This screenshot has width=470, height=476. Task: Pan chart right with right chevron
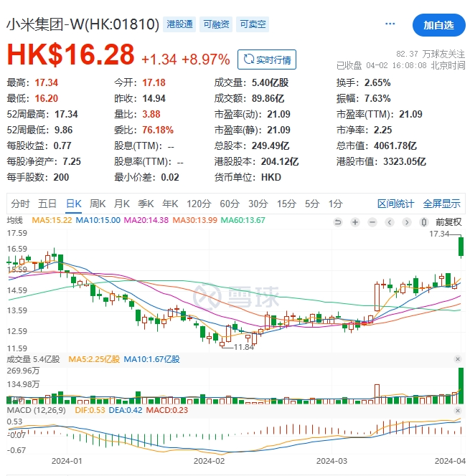[407, 222]
